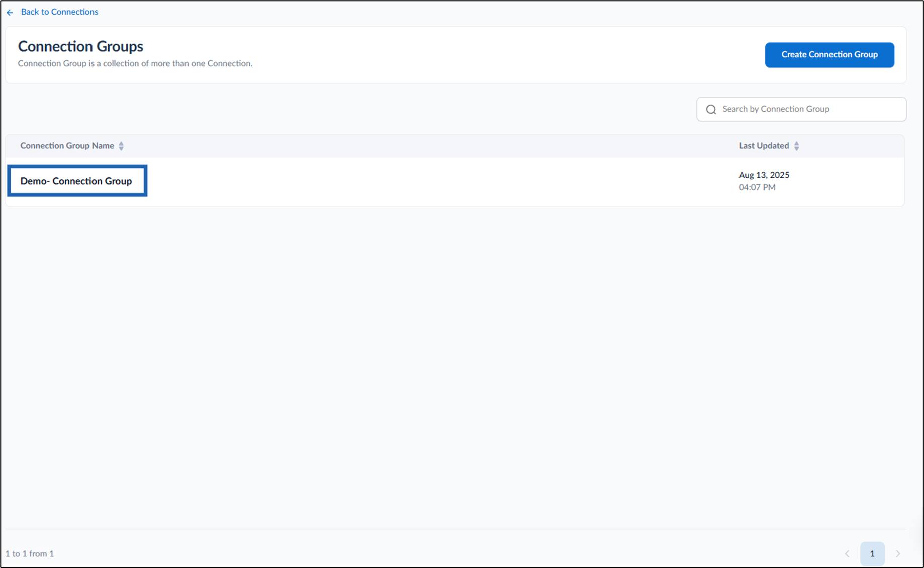Select the 04:07 PM time text

pos(757,187)
